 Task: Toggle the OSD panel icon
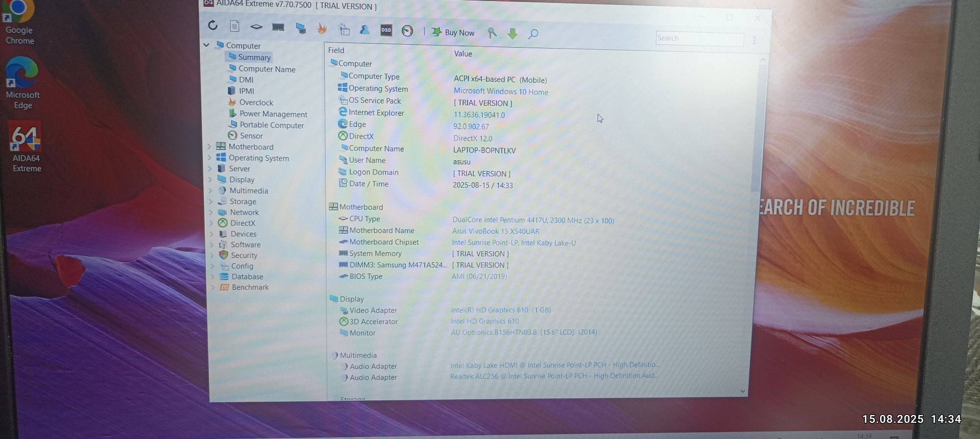click(386, 30)
